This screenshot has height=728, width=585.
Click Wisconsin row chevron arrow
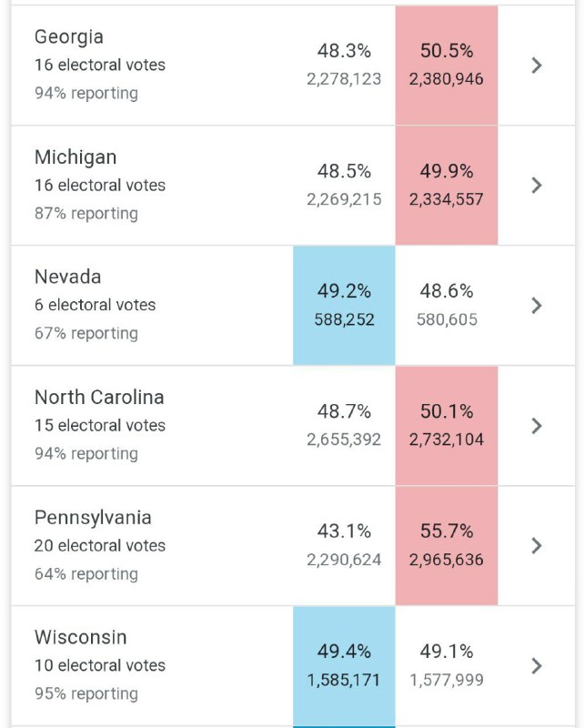pos(537,665)
